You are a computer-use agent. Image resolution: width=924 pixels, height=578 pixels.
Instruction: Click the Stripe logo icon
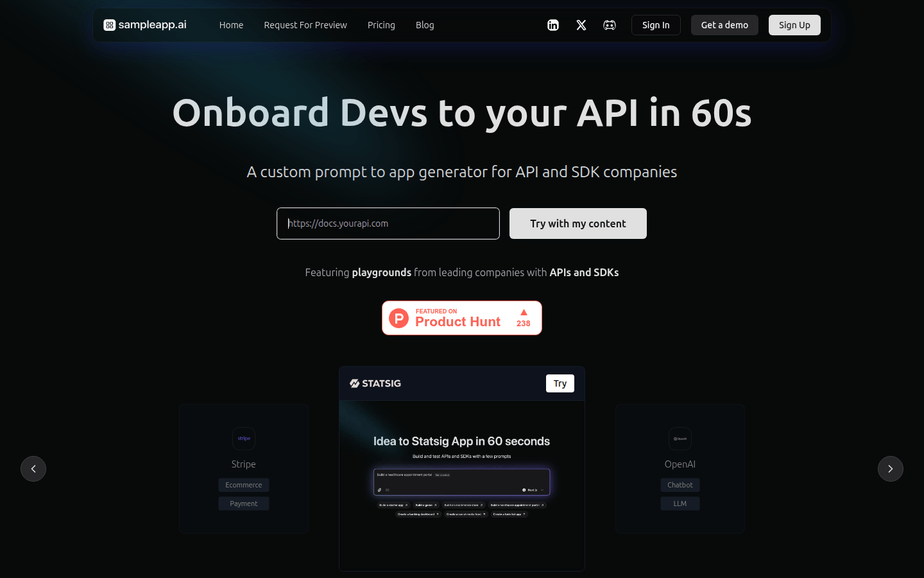pyautogui.click(x=244, y=439)
